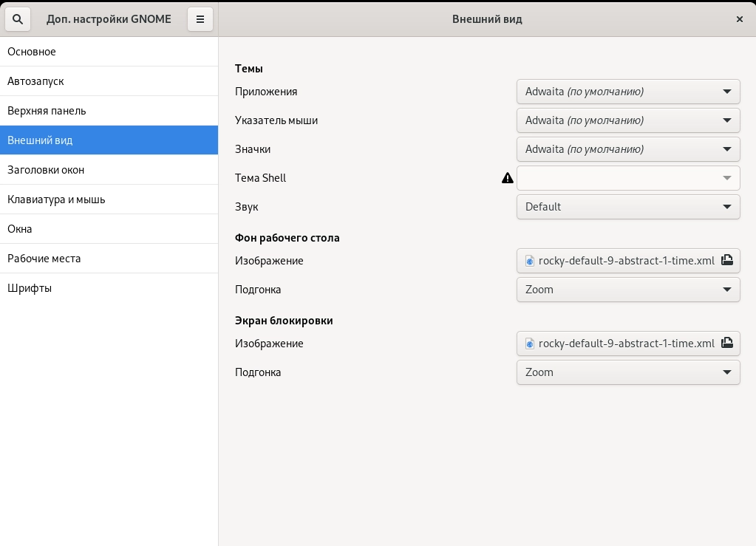Click the Указатель мыши label

[276, 120]
